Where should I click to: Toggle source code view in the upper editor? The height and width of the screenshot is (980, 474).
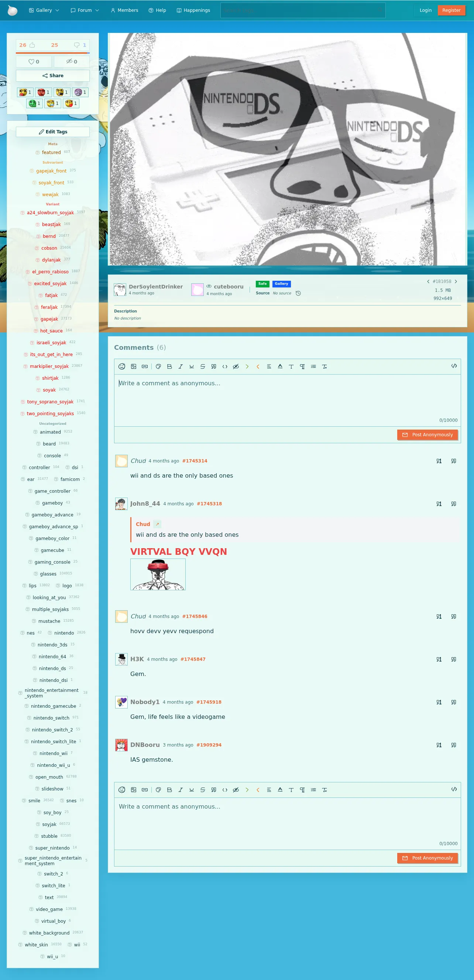pyautogui.click(x=454, y=366)
